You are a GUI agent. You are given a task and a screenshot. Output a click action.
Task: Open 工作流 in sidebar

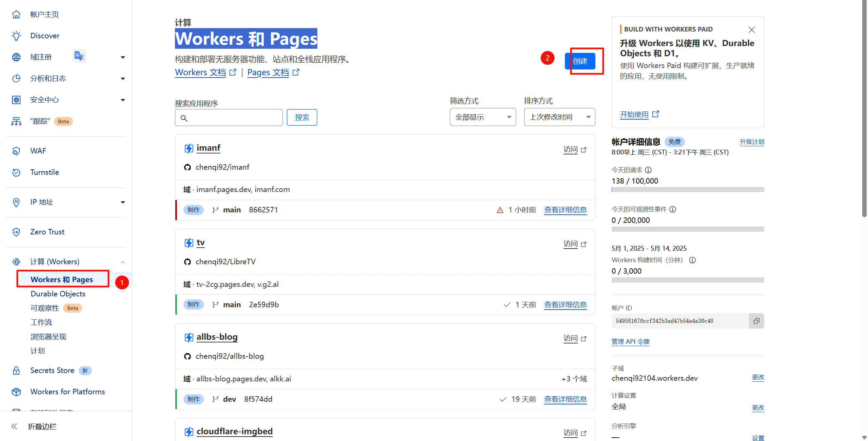tap(41, 322)
